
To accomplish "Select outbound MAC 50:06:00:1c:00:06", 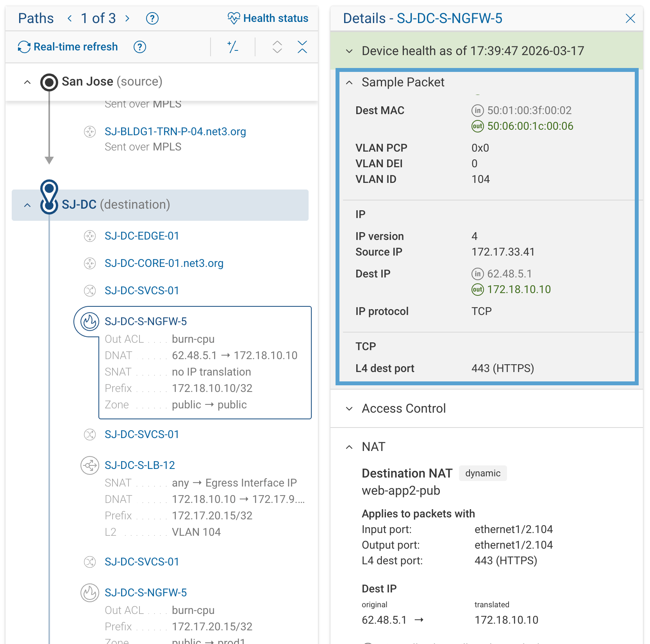I will [x=530, y=126].
